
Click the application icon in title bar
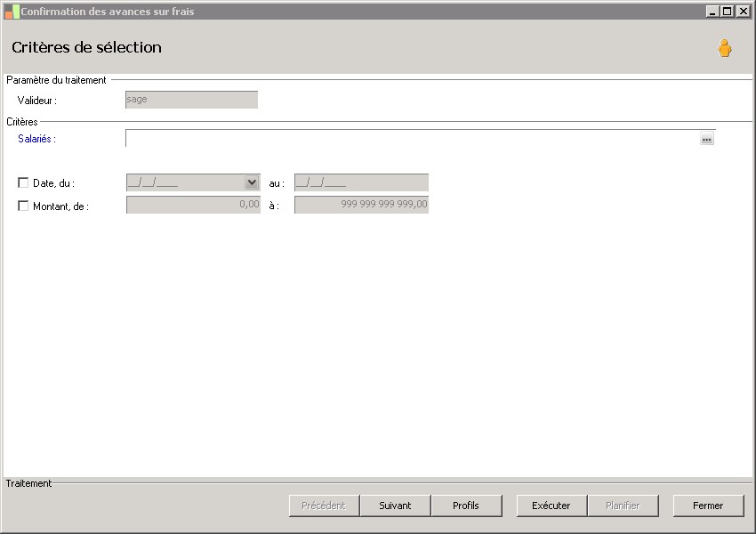tap(12, 12)
